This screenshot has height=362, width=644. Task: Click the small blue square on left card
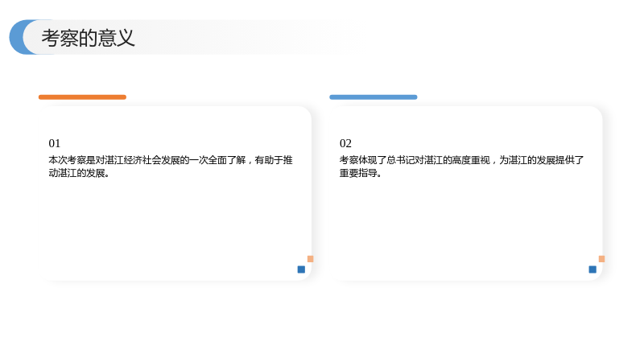coord(301,269)
